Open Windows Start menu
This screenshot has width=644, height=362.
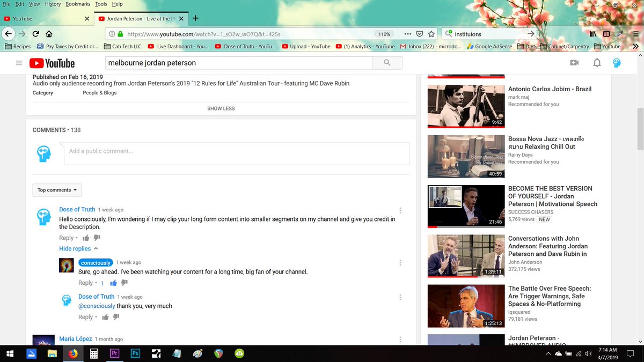[x=10, y=353]
